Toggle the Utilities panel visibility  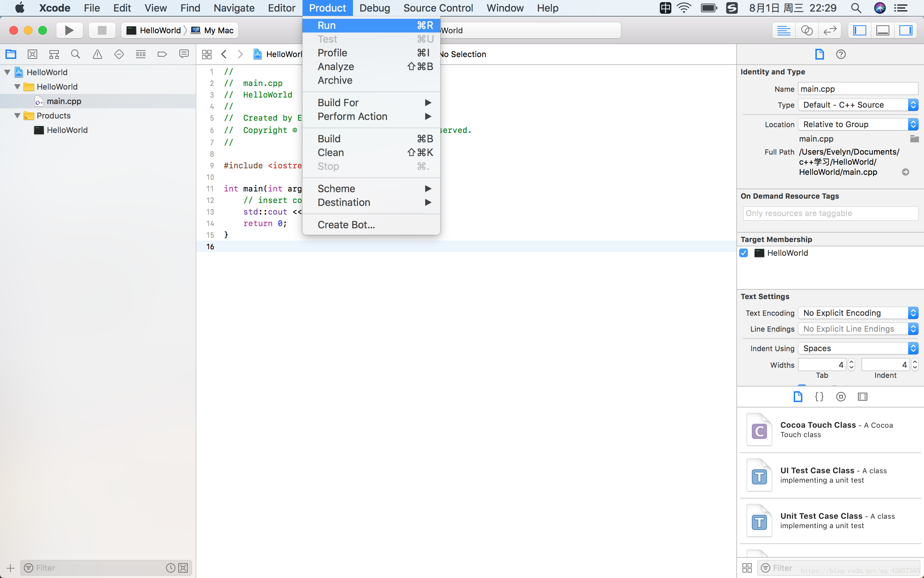(x=906, y=30)
